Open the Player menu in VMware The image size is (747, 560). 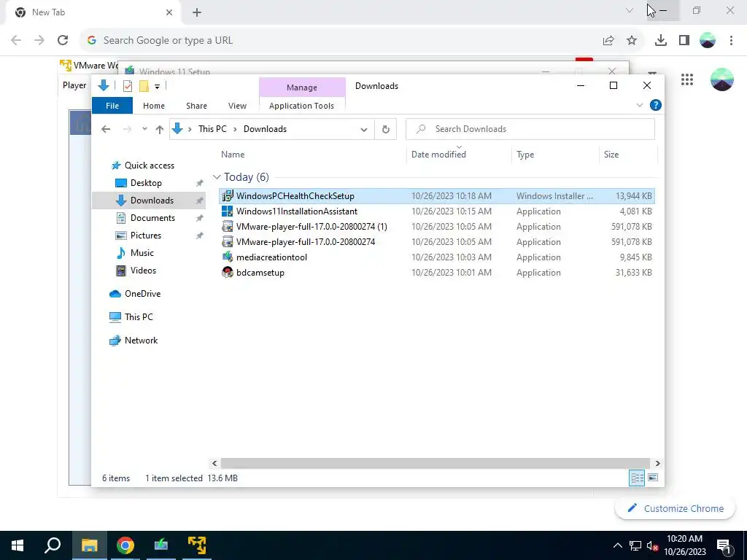[75, 85]
